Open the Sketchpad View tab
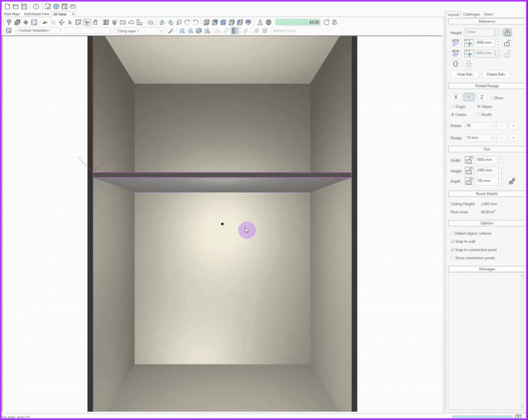The height and width of the screenshot is (420, 528). [x=36, y=14]
